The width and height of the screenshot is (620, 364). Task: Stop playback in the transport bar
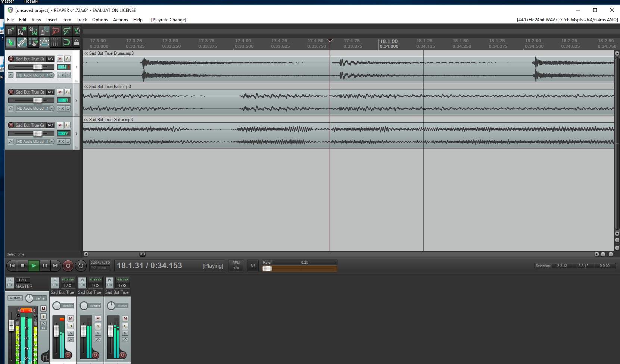coord(22,266)
